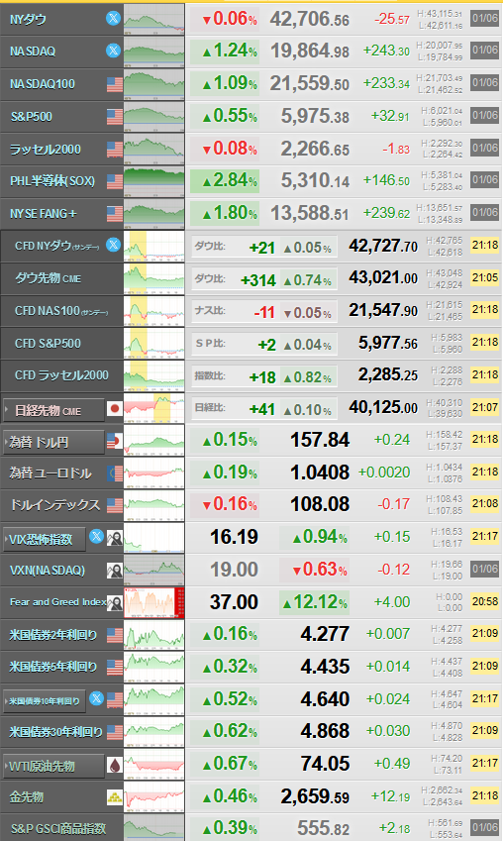Viewport: 504px width, 841px height.
Task: Expand the WTI原油先物 button
Action: 53,766
